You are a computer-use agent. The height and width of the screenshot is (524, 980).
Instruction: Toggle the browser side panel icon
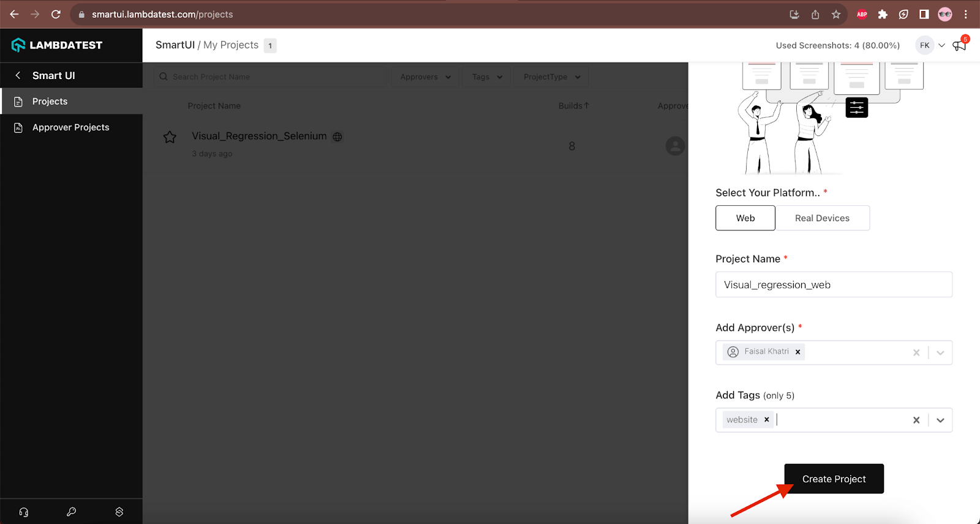tap(924, 14)
